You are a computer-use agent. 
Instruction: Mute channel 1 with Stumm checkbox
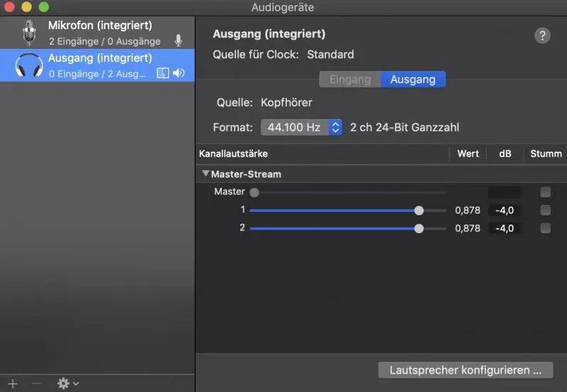click(x=545, y=210)
